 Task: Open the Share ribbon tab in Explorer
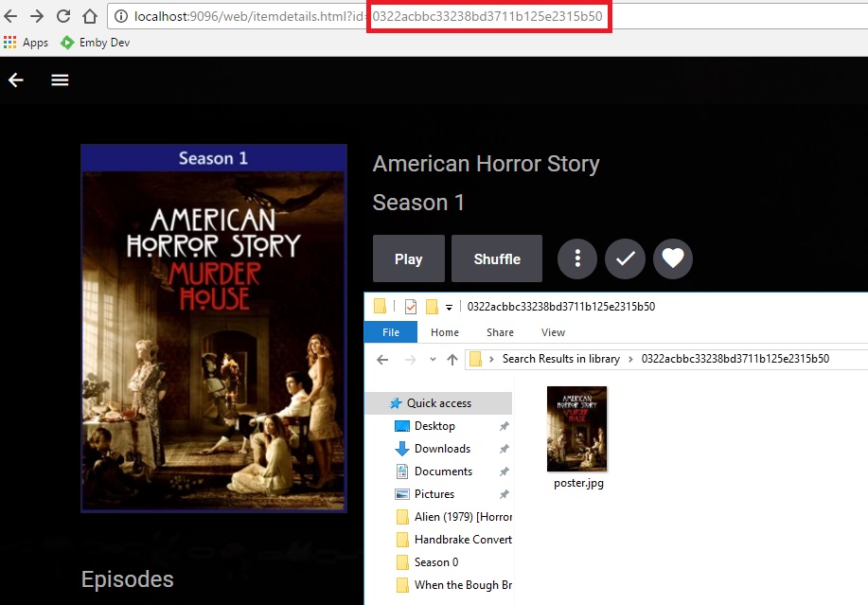(x=500, y=332)
